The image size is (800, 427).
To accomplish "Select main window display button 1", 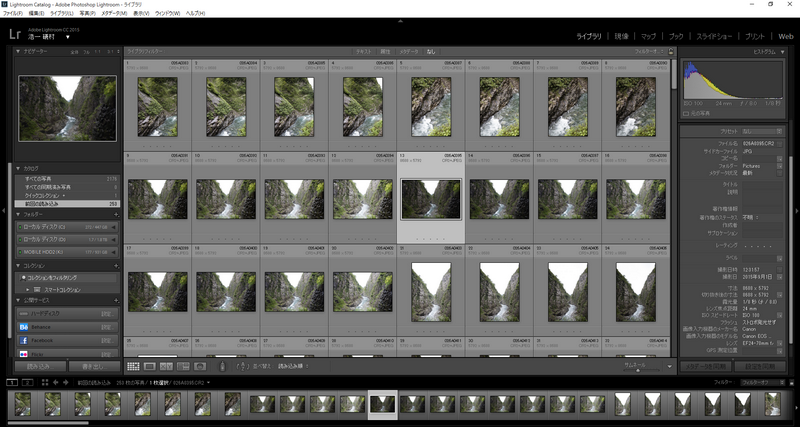I will 13,382.
